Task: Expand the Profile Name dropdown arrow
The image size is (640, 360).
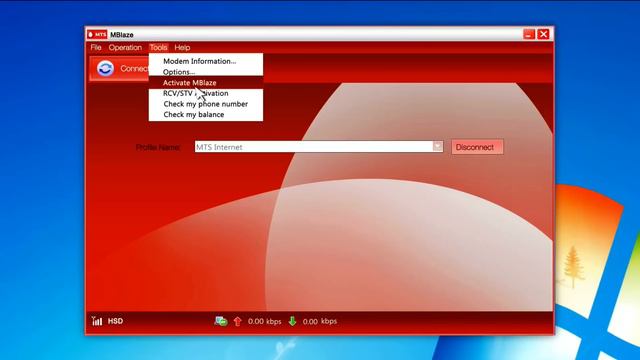Action: click(438, 146)
